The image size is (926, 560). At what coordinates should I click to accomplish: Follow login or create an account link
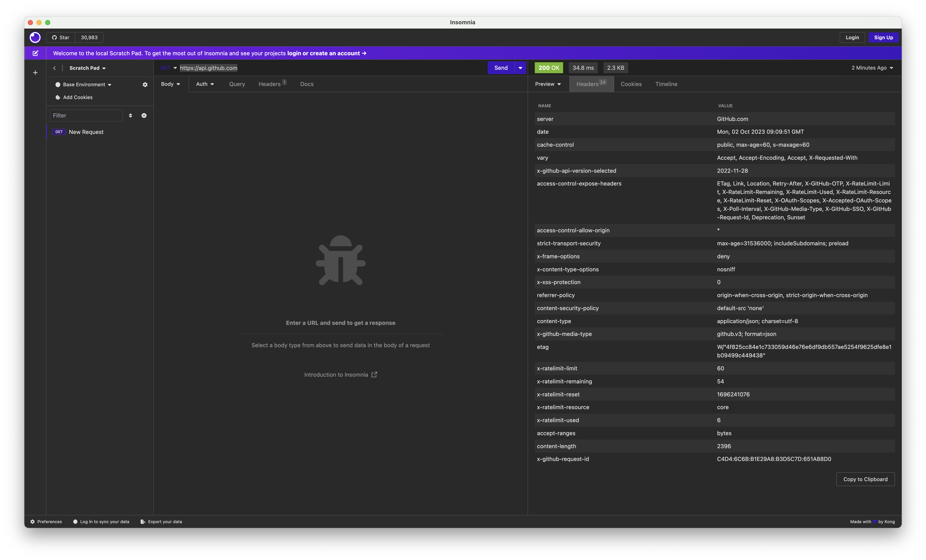[327, 53]
